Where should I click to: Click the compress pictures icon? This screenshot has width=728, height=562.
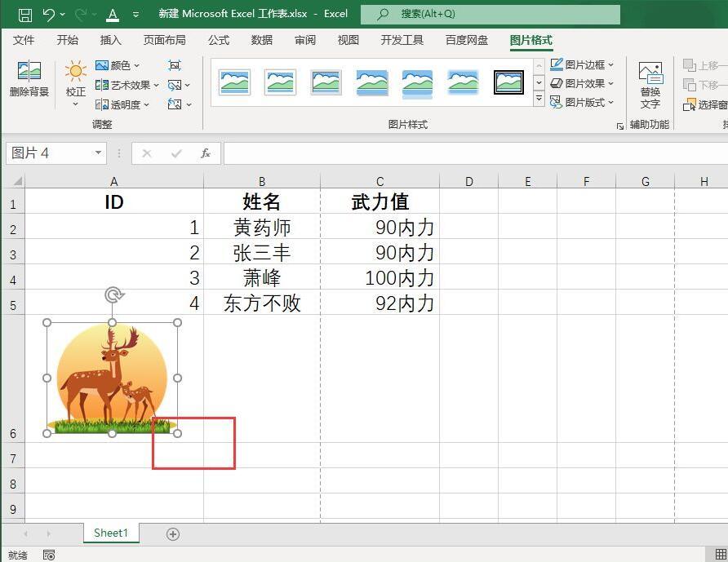tap(174, 65)
